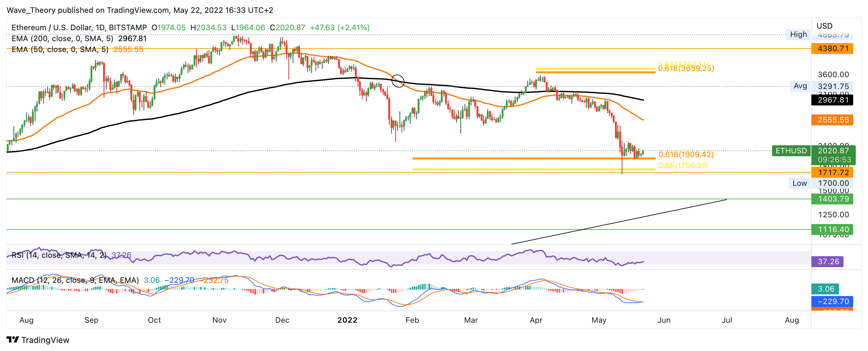Click the black 2967.81 EMA price tag
This screenshot has width=868, height=351.
click(832, 100)
